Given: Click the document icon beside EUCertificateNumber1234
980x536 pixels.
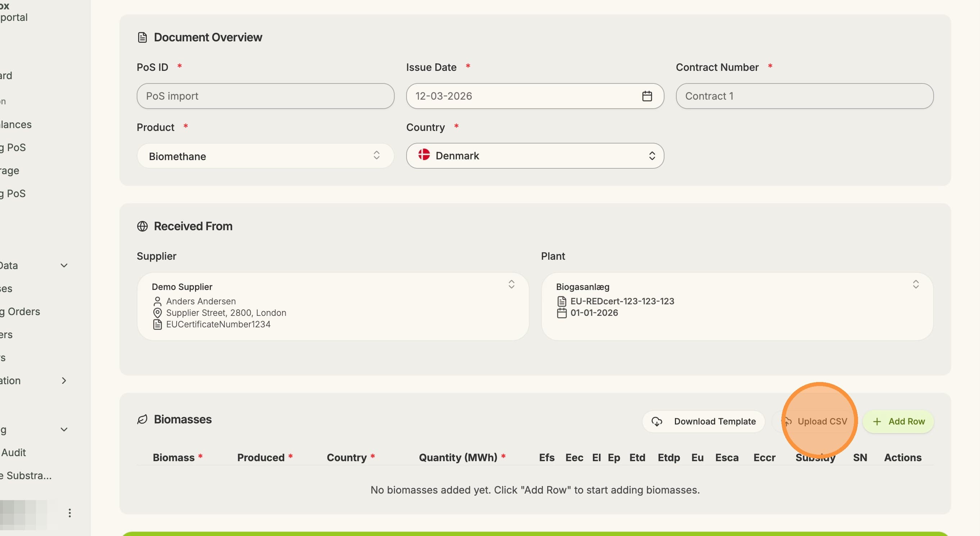Looking at the screenshot, I should (x=157, y=324).
